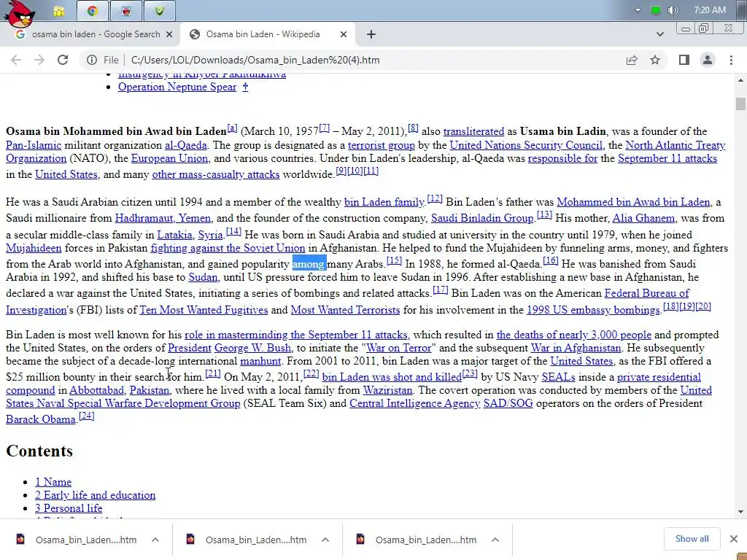The height and width of the screenshot is (560, 747).
Task: Open the Abbottabad link
Action: tap(97, 391)
